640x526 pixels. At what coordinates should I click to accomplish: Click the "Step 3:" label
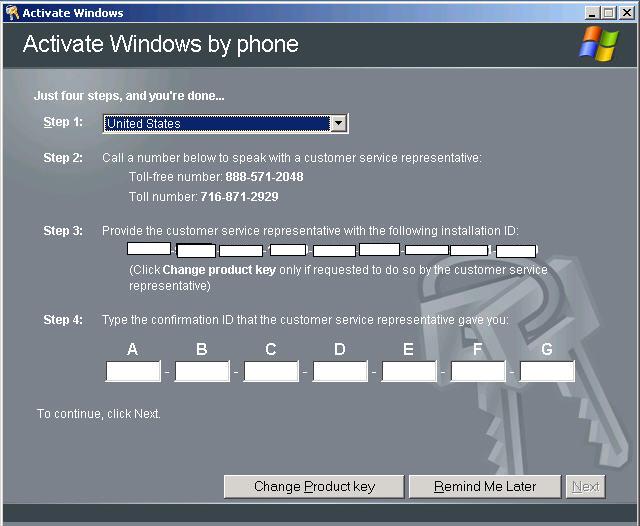[63, 231]
